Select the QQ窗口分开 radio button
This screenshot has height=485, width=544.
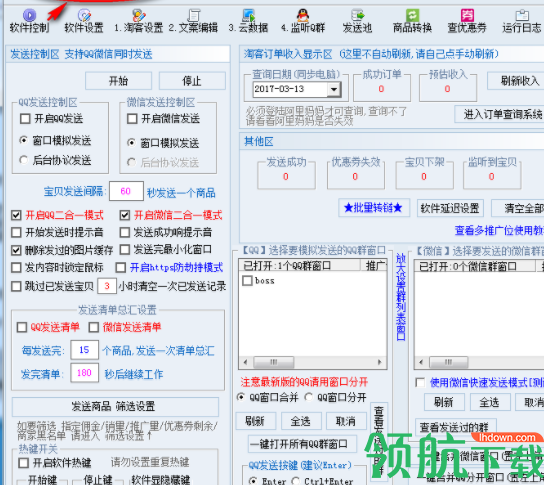(308, 397)
